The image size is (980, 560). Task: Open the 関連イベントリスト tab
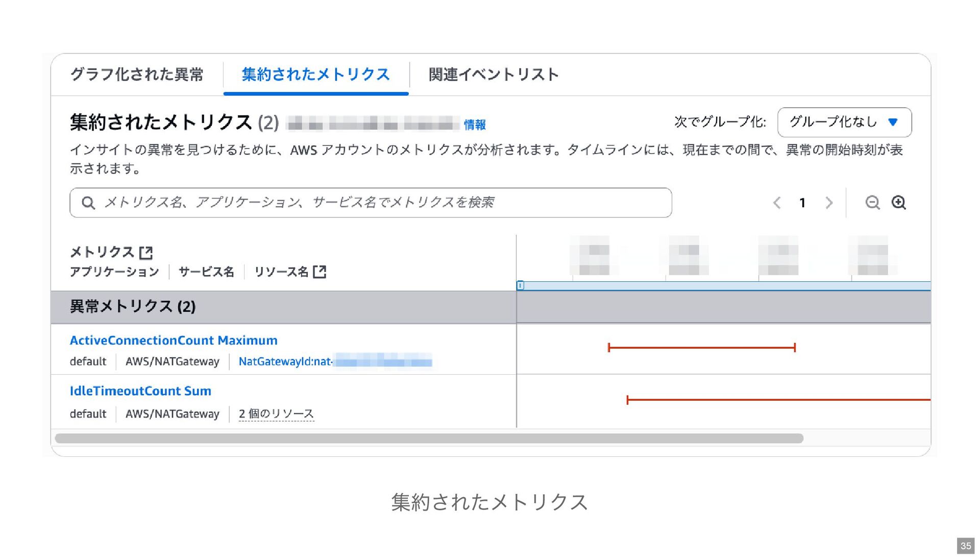point(494,75)
